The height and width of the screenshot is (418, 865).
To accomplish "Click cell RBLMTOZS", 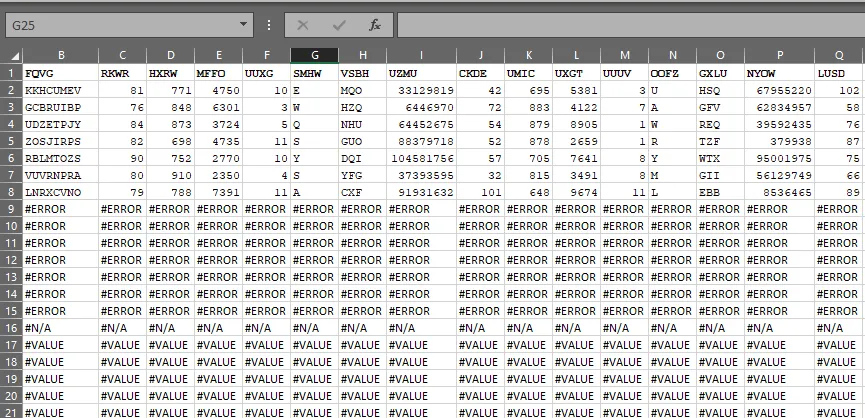I will pos(61,159).
